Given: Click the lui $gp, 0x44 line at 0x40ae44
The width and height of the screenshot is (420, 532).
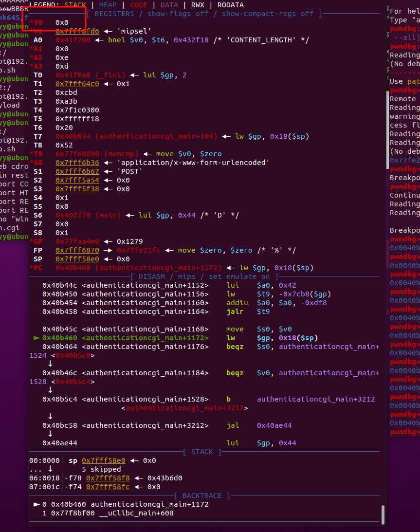Looking at the screenshot, I should tap(169, 443).
